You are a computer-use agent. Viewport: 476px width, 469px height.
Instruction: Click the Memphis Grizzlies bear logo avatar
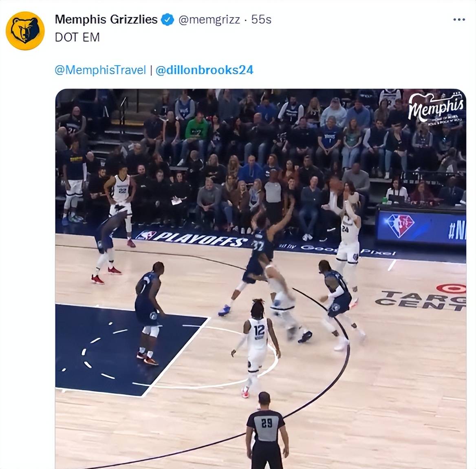[25, 31]
